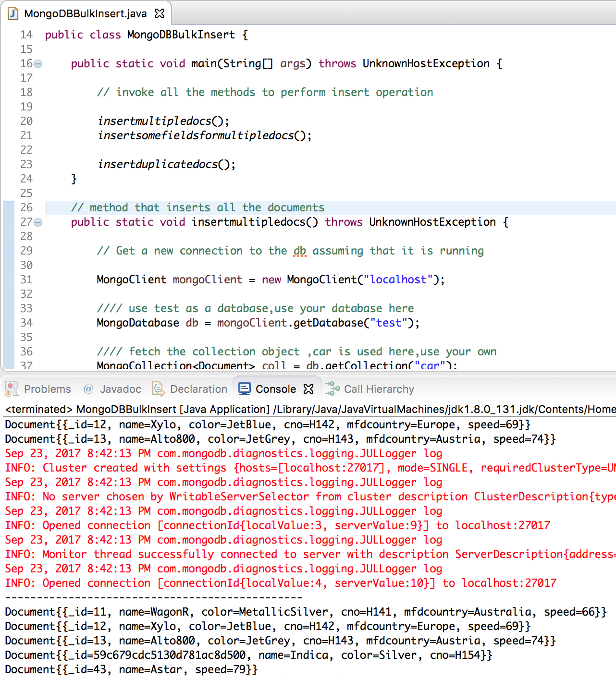Viewport: 616px width, 679px height.
Task: Click the misspelled word db with dotted underline
Action: (299, 250)
